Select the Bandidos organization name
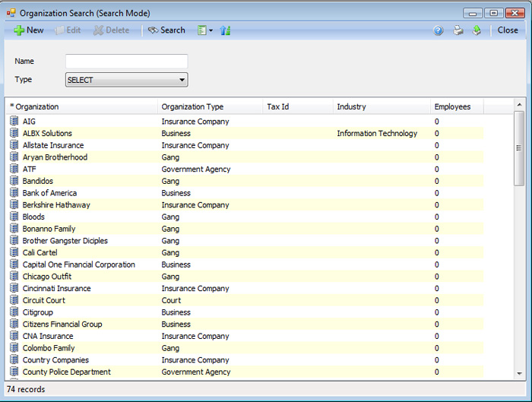The image size is (532, 402). pyautogui.click(x=38, y=181)
